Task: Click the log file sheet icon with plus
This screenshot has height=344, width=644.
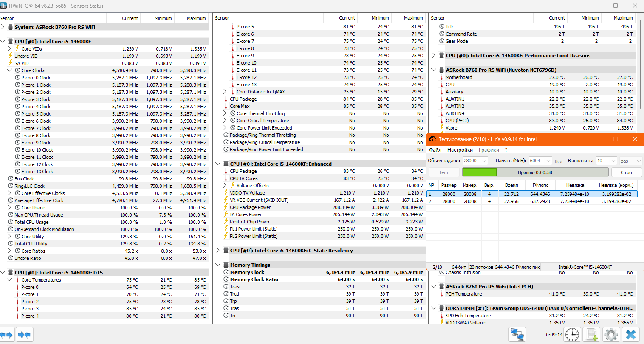Action: (592, 335)
